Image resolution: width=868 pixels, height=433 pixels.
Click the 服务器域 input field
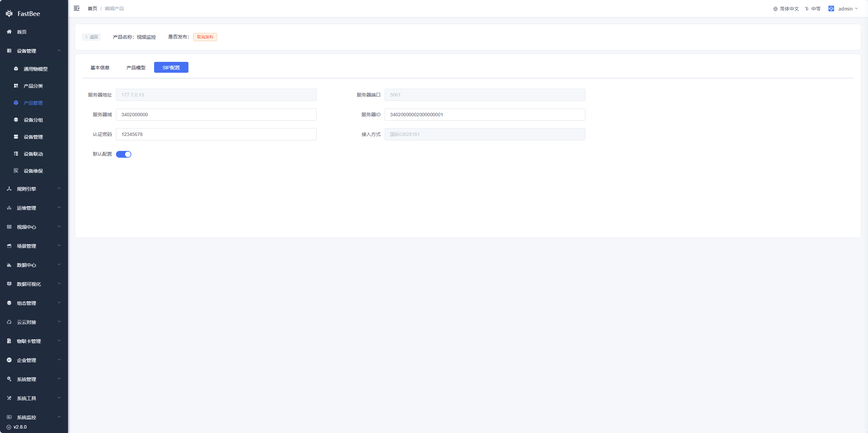(x=216, y=115)
